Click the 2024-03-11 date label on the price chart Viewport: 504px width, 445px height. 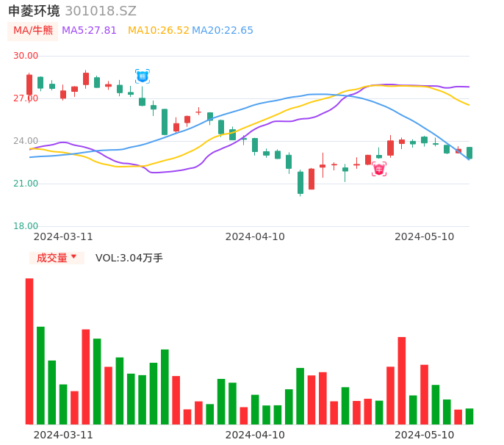[63, 236]
